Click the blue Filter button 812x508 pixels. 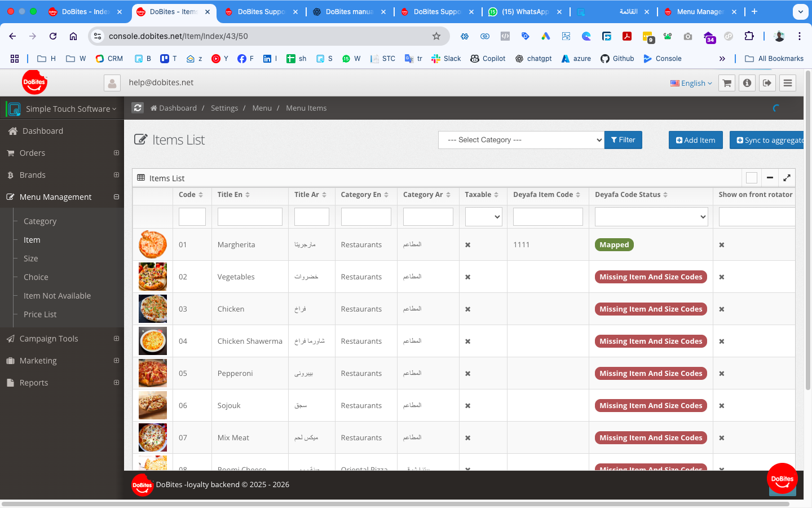pyautogui.click(x=623, y=140)
